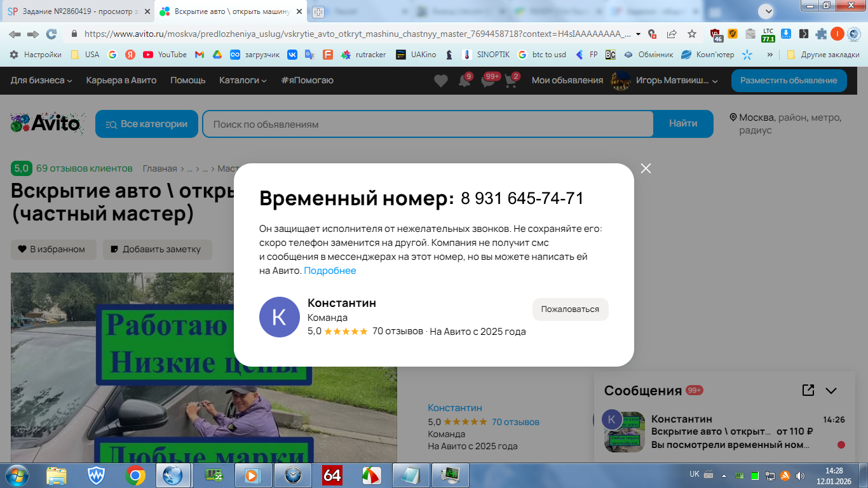The width and height of the screenshot is (868, 488).
Task: Collapse the Сообщения panel chevron
Action: (831, 391)
